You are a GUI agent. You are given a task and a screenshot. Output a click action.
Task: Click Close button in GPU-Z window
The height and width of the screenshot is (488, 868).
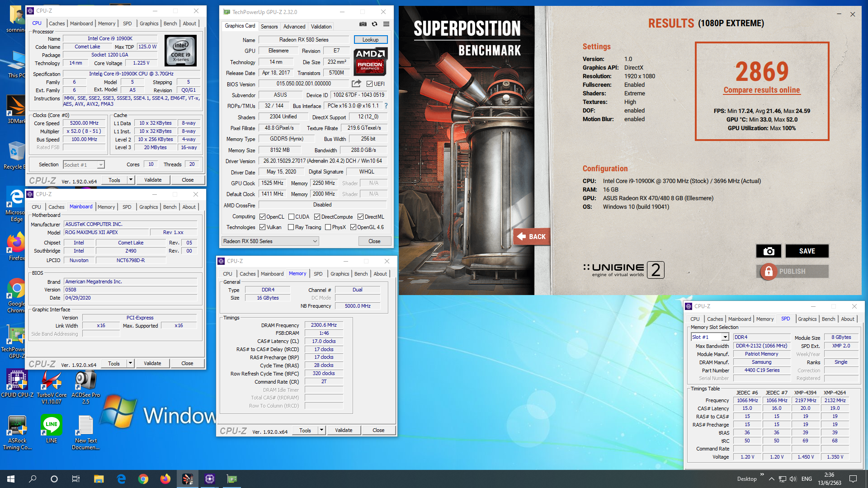pyautogui.click(x=374, y=241)
